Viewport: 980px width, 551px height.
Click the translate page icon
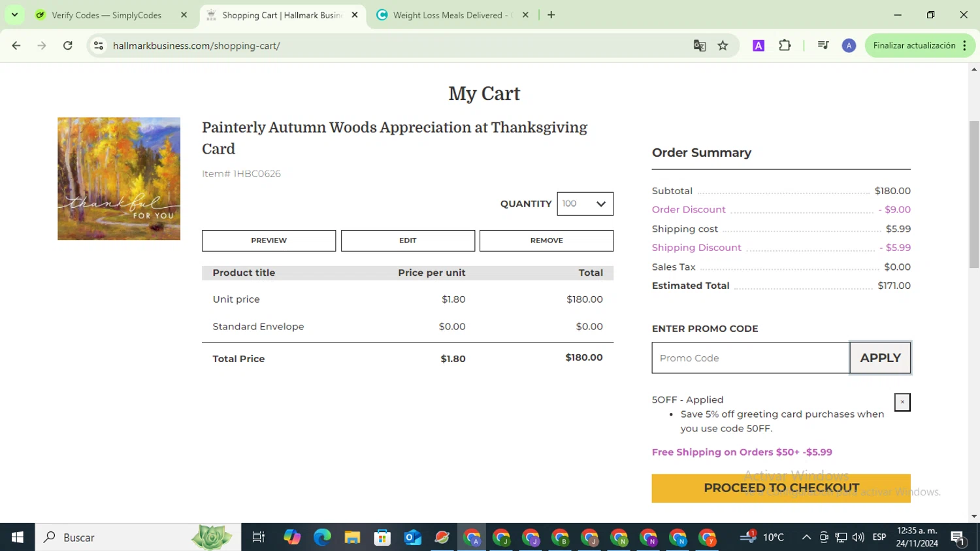click(x=700, y=46)
